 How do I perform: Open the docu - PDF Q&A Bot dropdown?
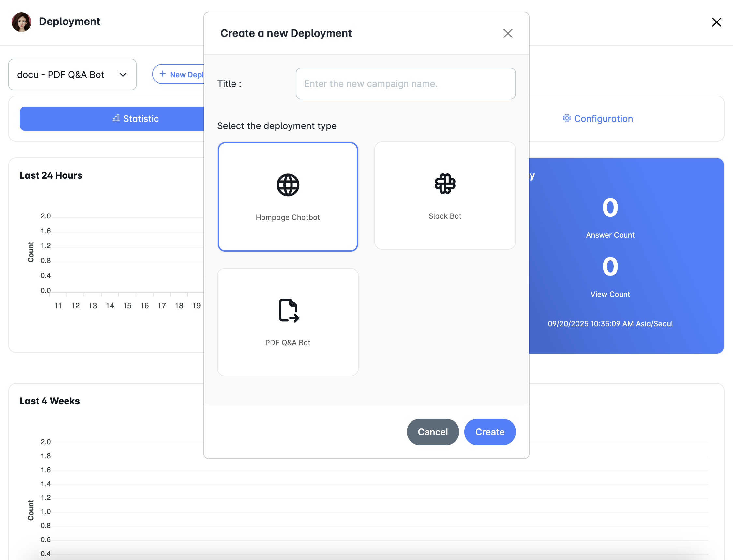[x=67, y=75]
